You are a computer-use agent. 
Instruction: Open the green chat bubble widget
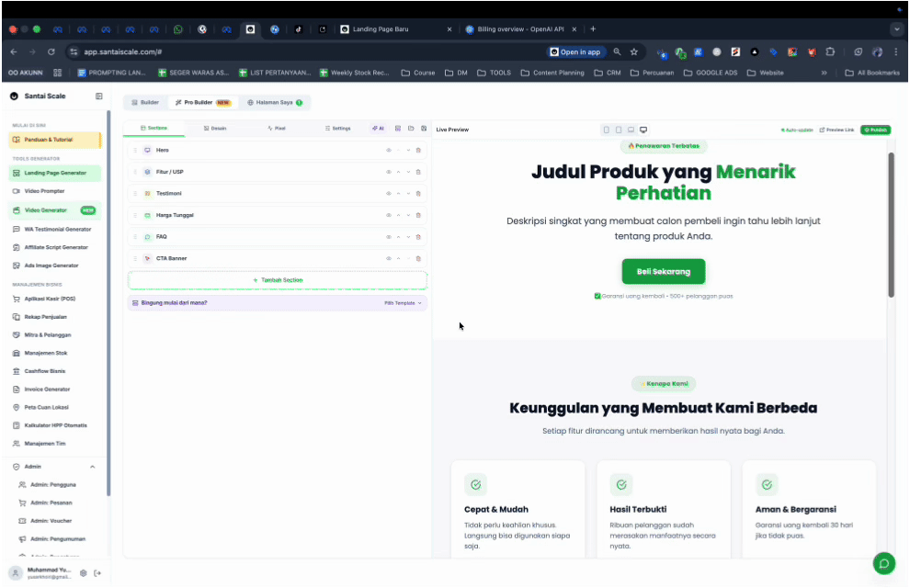883,563
